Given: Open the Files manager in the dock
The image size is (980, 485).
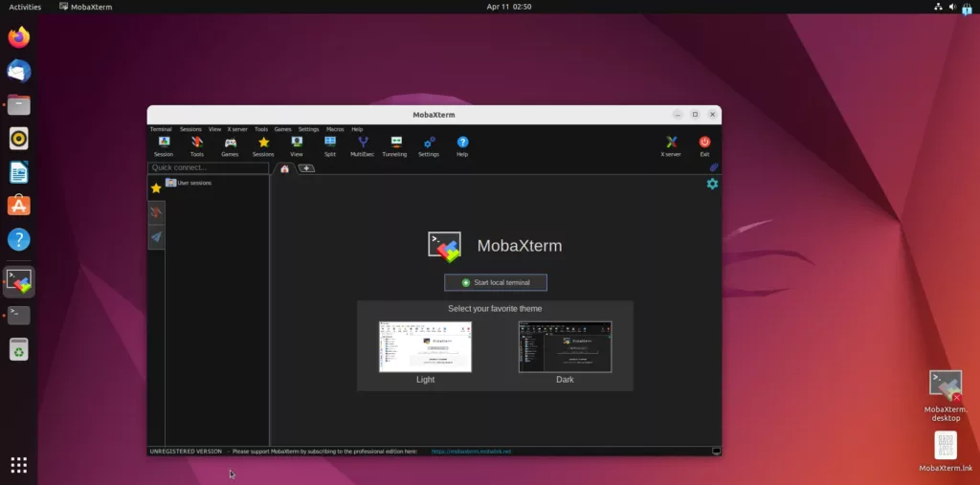Looking at the screenshot, I should point(19,105).
